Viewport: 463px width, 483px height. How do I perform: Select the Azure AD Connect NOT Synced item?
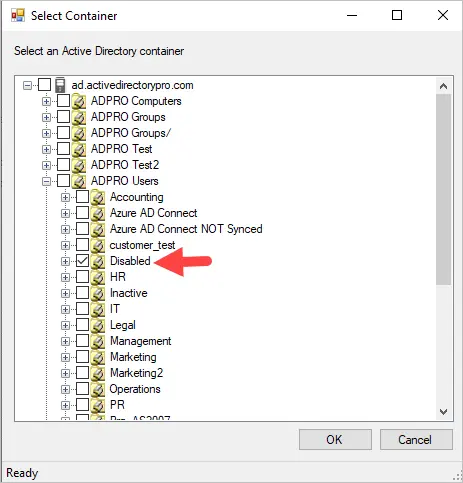point(186,229)
